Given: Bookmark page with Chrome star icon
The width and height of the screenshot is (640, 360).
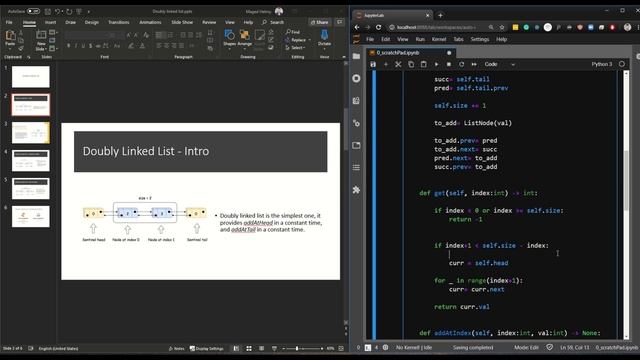Looking at the screenshot, I should point(502,27).
